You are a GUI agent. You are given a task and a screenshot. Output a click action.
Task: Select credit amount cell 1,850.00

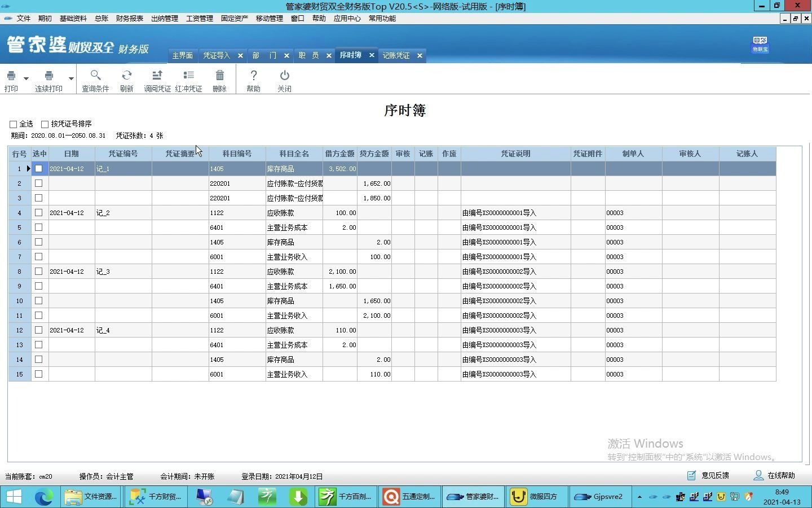click(x=374, y=198)
